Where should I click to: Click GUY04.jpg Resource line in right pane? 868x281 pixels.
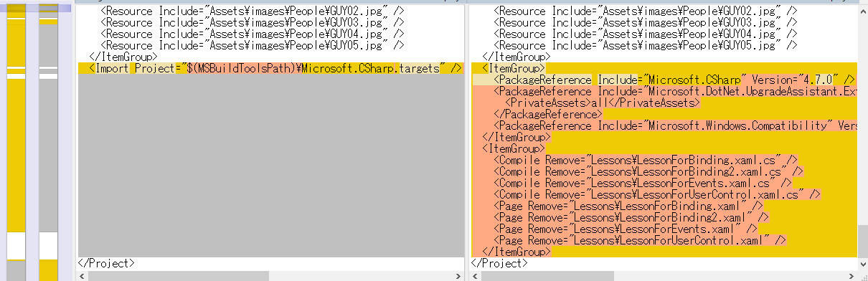[646, 34]
